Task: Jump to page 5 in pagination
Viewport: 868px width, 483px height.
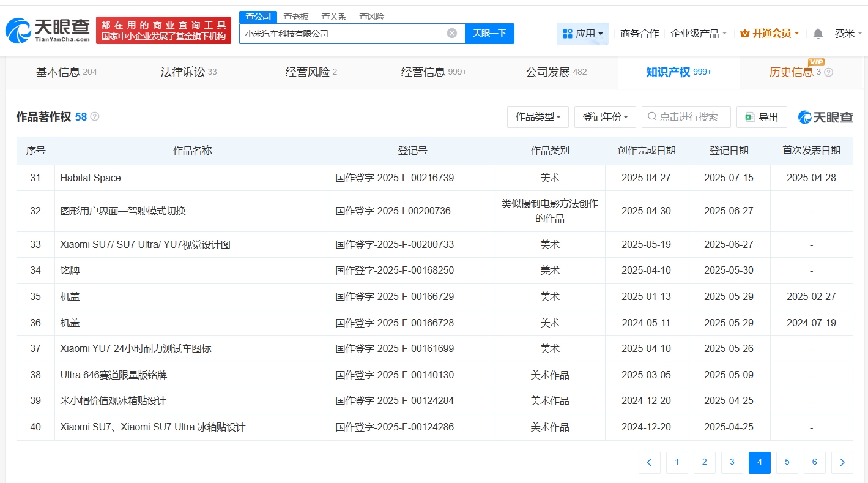Action: 787,462
